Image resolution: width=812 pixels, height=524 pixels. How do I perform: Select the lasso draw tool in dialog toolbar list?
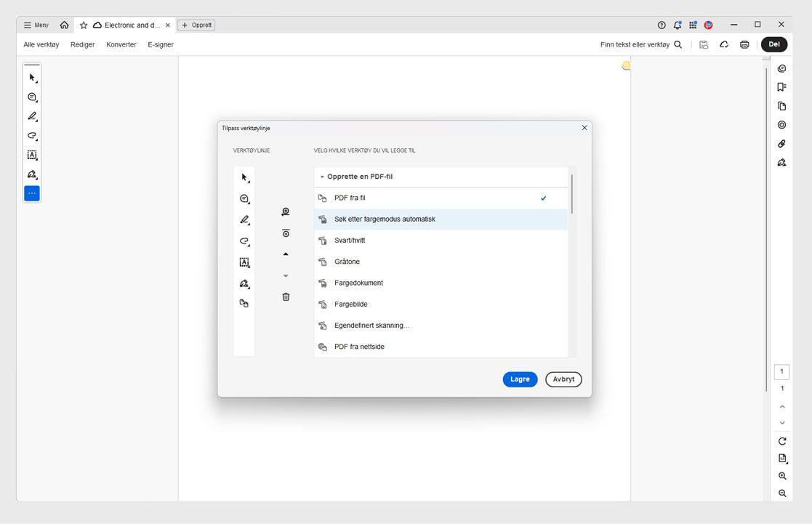pos(244,241)
